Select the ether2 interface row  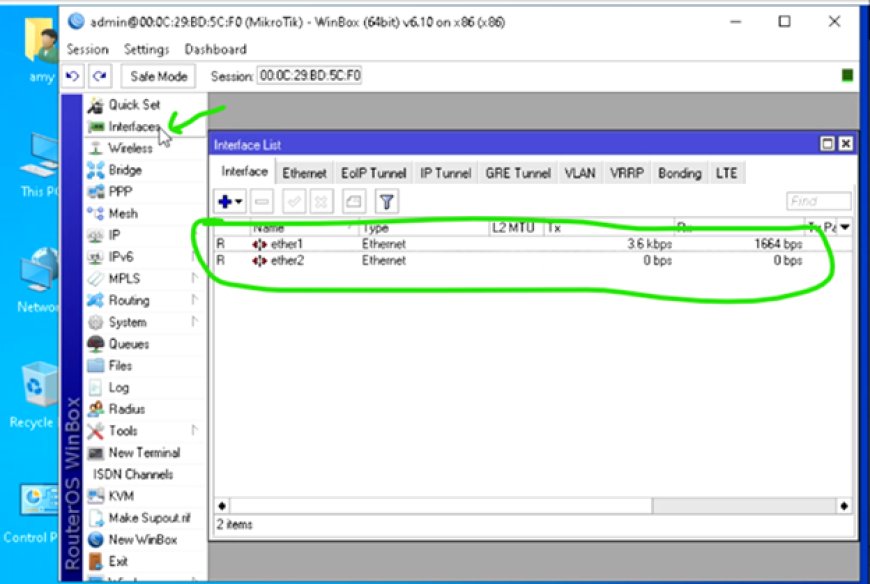pos(533,261)
